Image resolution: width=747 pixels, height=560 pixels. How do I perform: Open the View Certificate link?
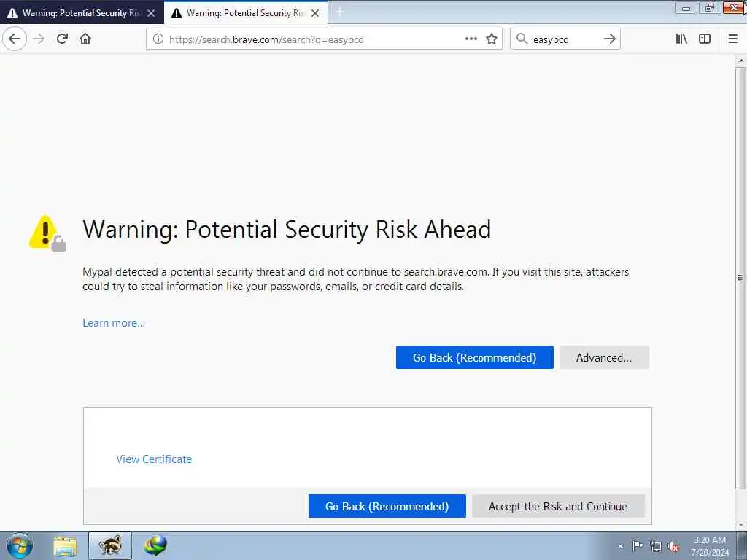(154, 459)
